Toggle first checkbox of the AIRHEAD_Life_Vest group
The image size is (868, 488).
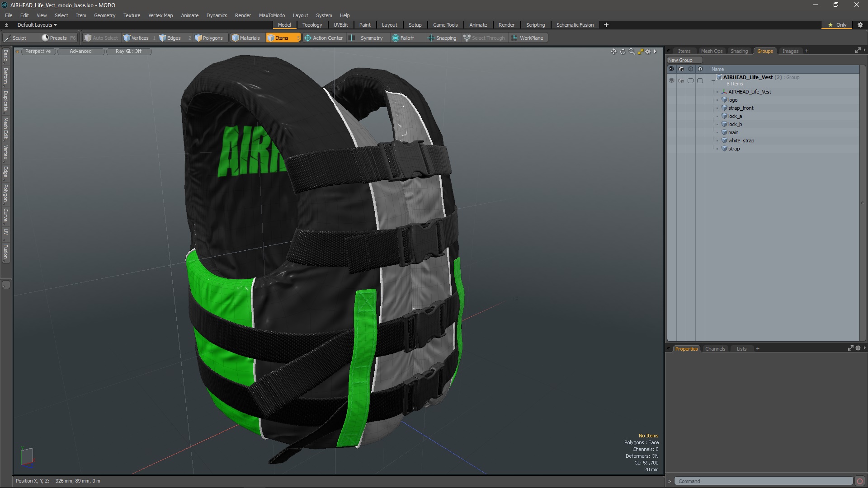coord(690,80)
